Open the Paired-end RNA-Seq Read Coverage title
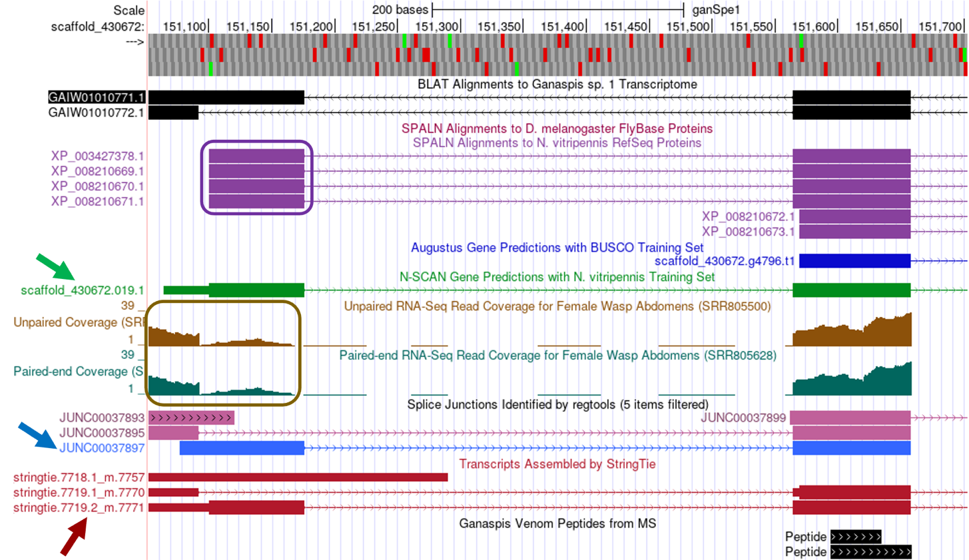Screen dimensions: 969x560 [558, 356]
